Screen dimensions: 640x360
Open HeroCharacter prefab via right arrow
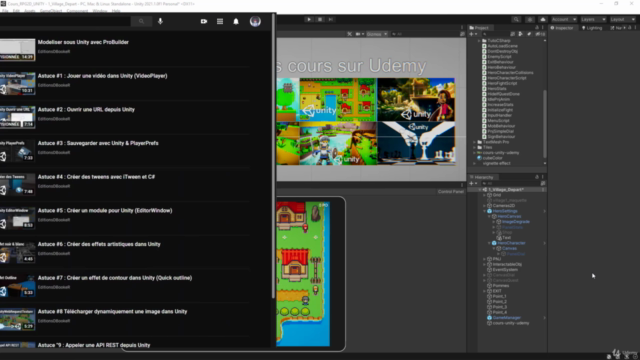tap(544, 243)
